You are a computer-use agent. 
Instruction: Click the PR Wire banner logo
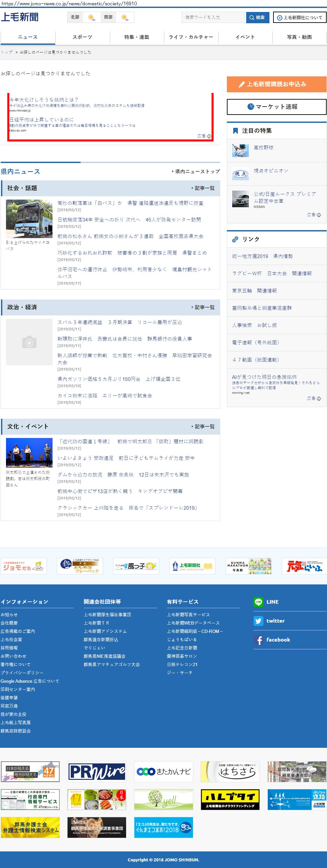[x=96, y=771]
